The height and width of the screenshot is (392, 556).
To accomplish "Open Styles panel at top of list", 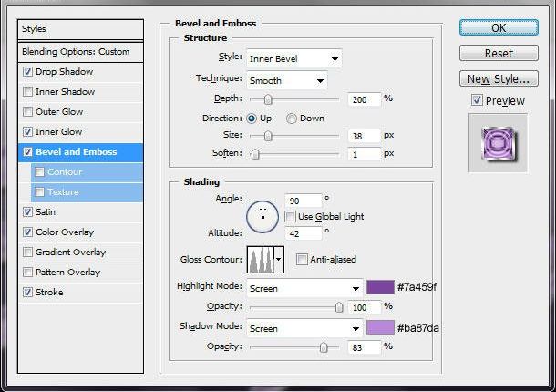I will pyautogui.click(x=80, y=29).
